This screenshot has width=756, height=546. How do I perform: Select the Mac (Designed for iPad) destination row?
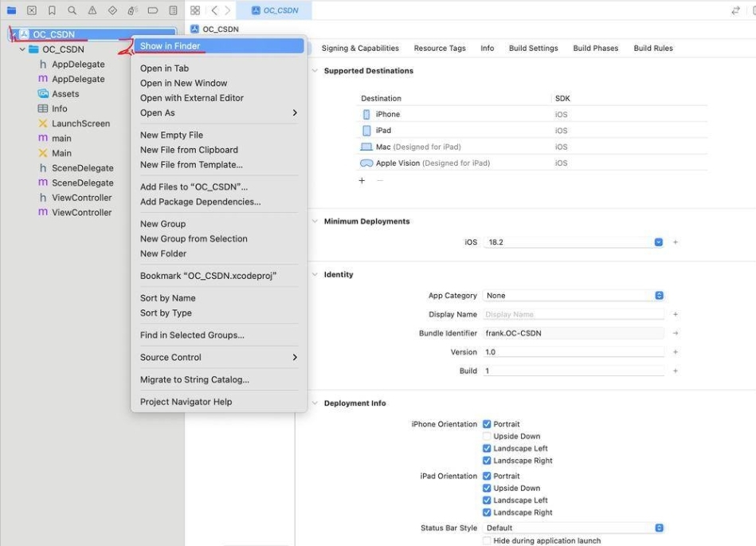[x=534, y=147]
